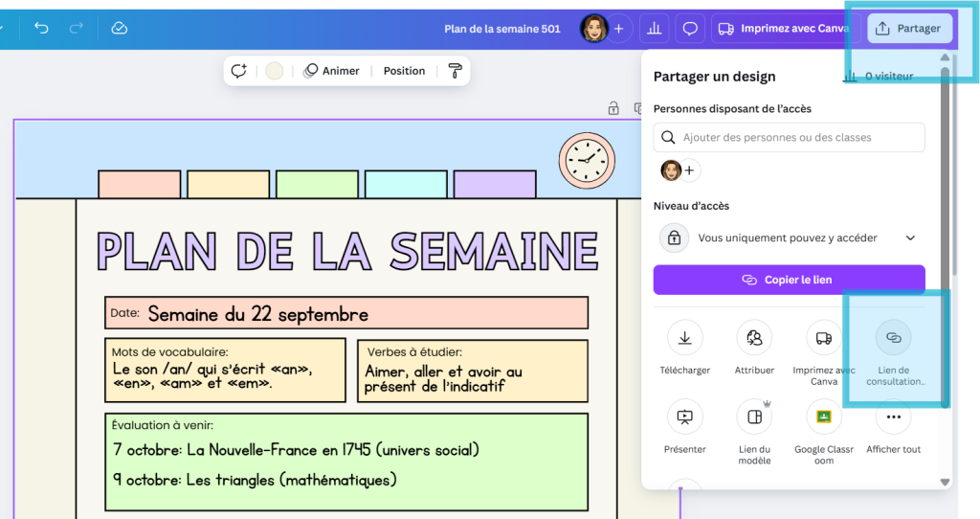Click the Attribuer icon

[x=754, y=338]
